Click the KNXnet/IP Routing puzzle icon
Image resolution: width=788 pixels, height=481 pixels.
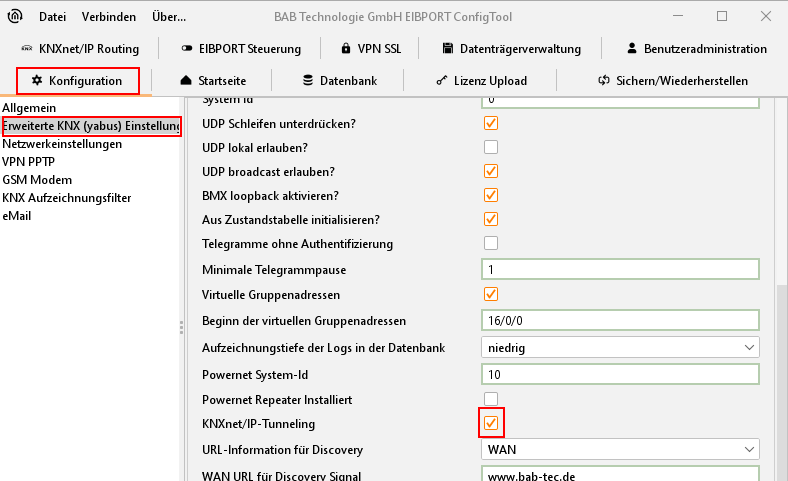coord(26,48)
